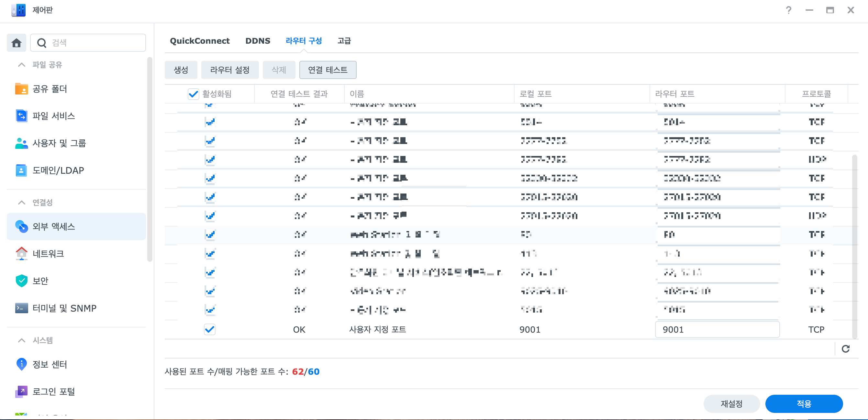Open 공유 폴더 (Shared Folder) settings

50,89
